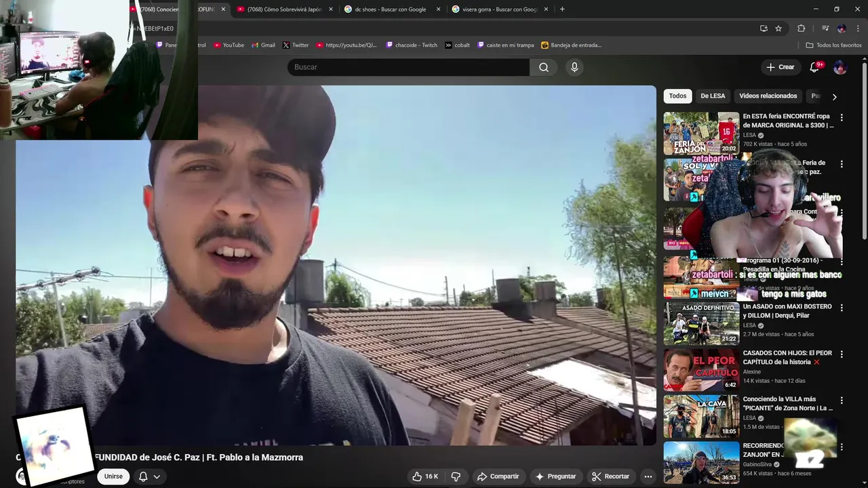Open the YouTube bookmark in bookmarks bar
Viewport: 868px width, 488px height.
tap(229, 45)
